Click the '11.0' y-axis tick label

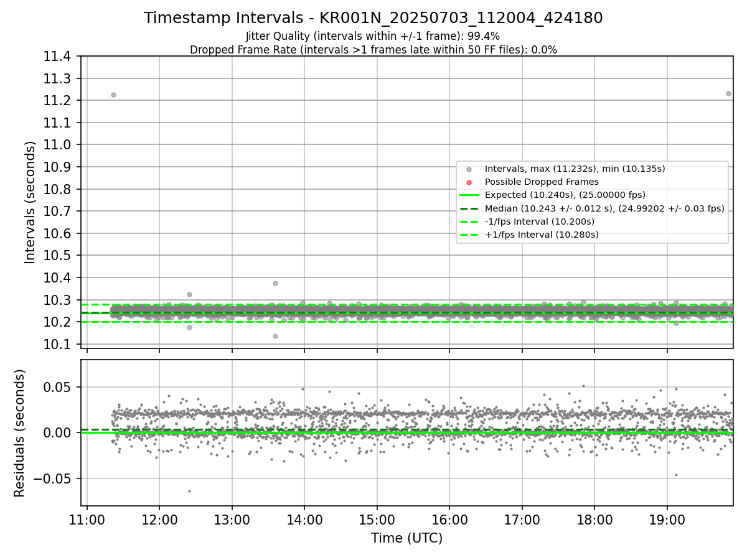[x=57, y=145]
